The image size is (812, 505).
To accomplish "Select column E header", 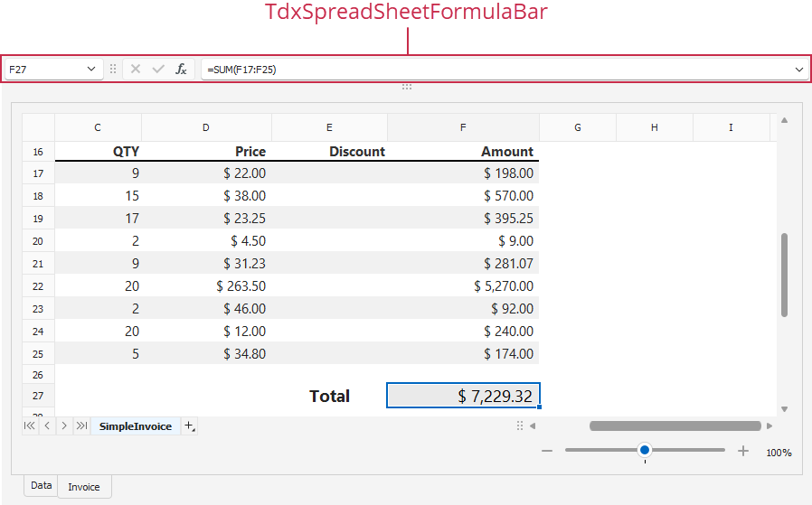I will pyautogui.click(x=329, y=127).
